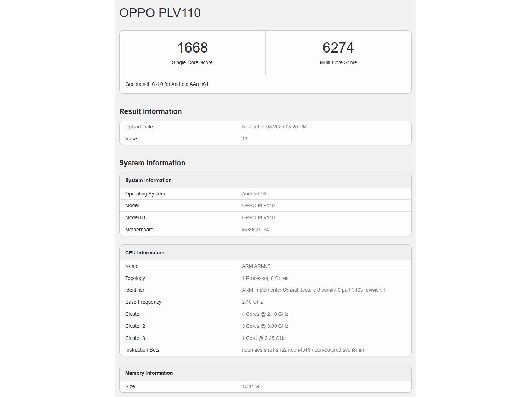Click the OPPO PLV110 page title
The image size is (532, 397).
[x=159, y=13]
